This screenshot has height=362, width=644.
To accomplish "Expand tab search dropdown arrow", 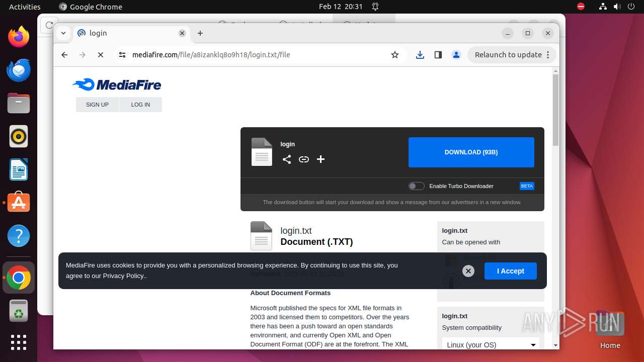I will (x=63, y=33).
